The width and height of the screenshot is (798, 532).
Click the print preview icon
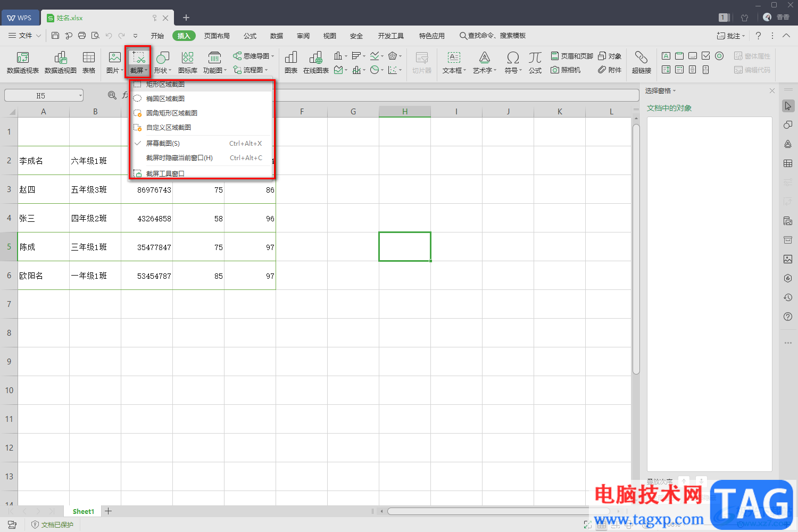(x=95, y=36)
